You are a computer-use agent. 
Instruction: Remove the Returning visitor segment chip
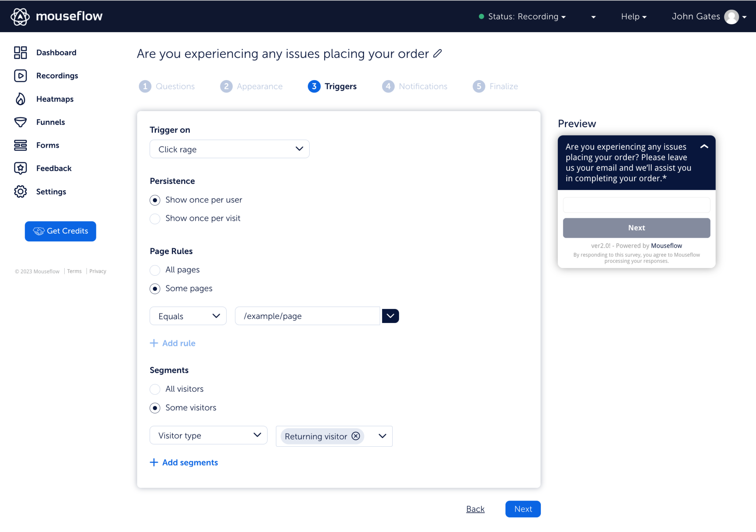(355, 436)
